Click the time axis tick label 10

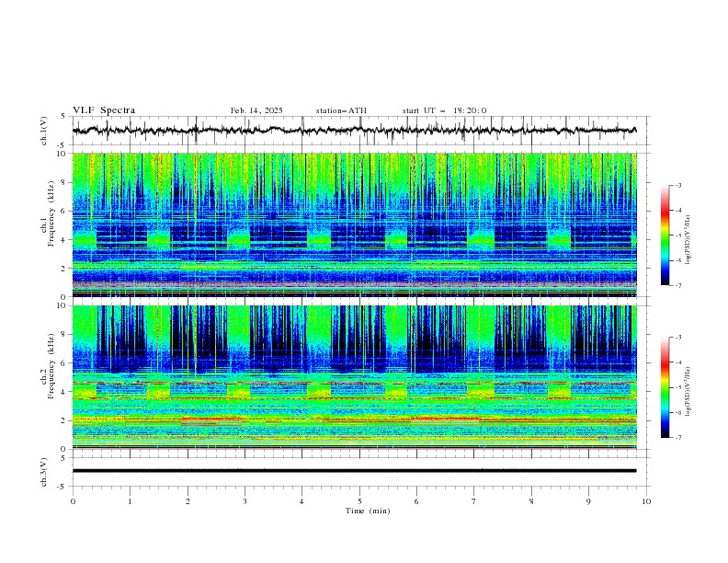pyautogui.click(x=646, y=501)
